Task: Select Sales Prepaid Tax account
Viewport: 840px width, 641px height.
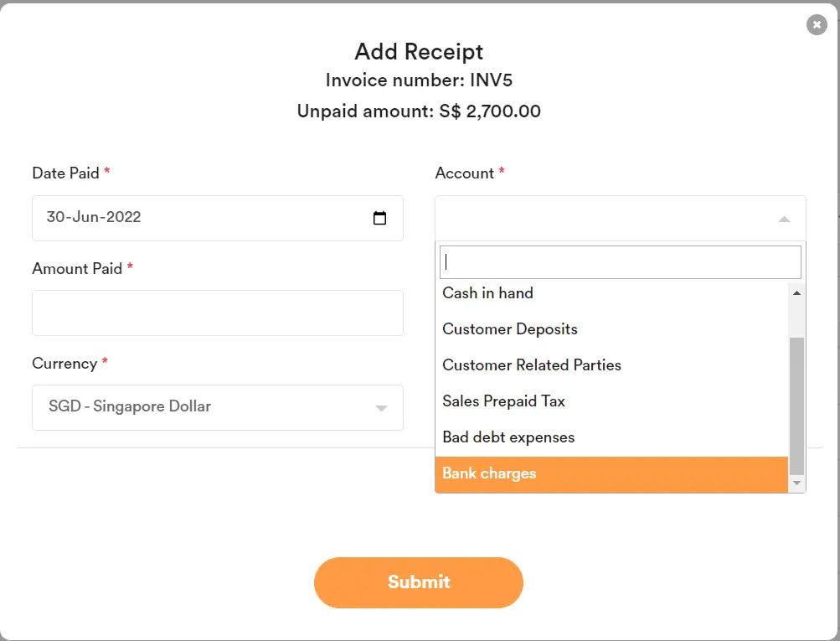Action: point(503,401)
